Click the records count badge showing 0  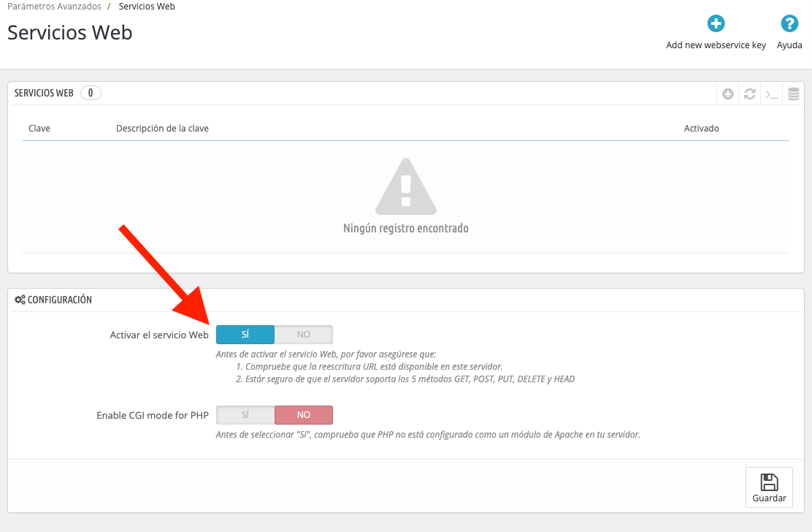[x=91, y=93]
